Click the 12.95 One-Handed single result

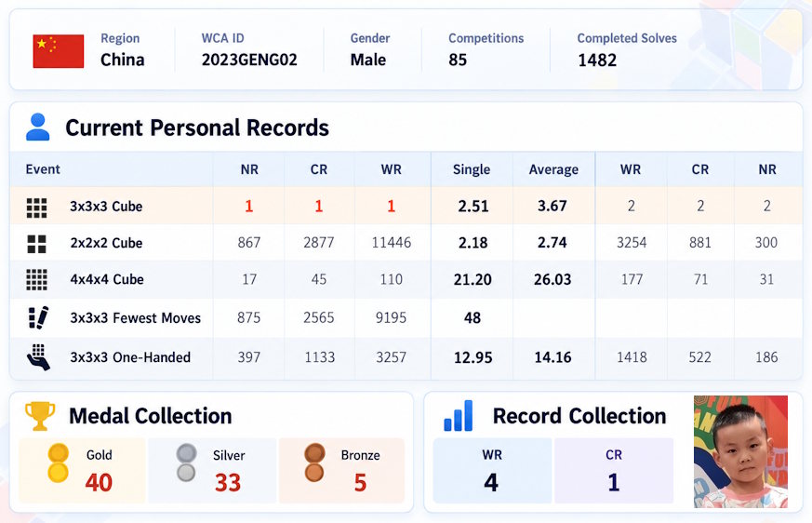pos(473,357)
